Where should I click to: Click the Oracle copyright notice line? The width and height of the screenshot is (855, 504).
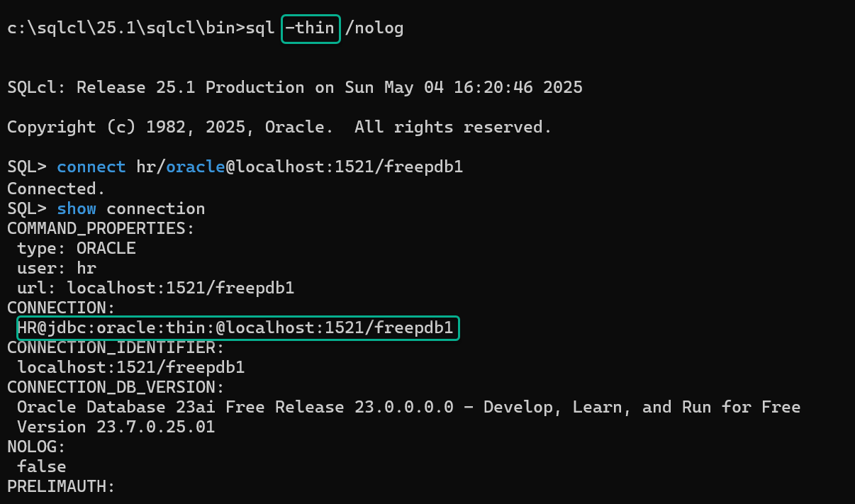[x=279, y=128]
